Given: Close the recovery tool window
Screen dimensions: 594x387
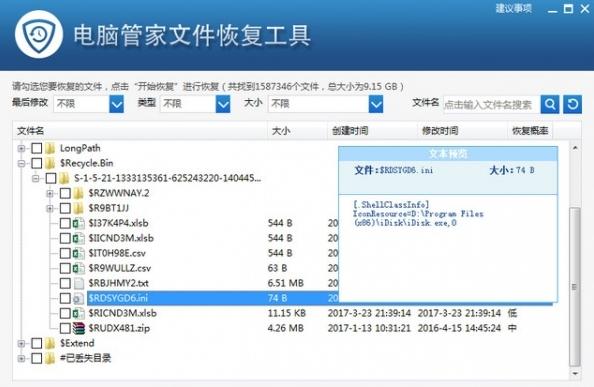Looking at the screenshot, I should point(585,9).
